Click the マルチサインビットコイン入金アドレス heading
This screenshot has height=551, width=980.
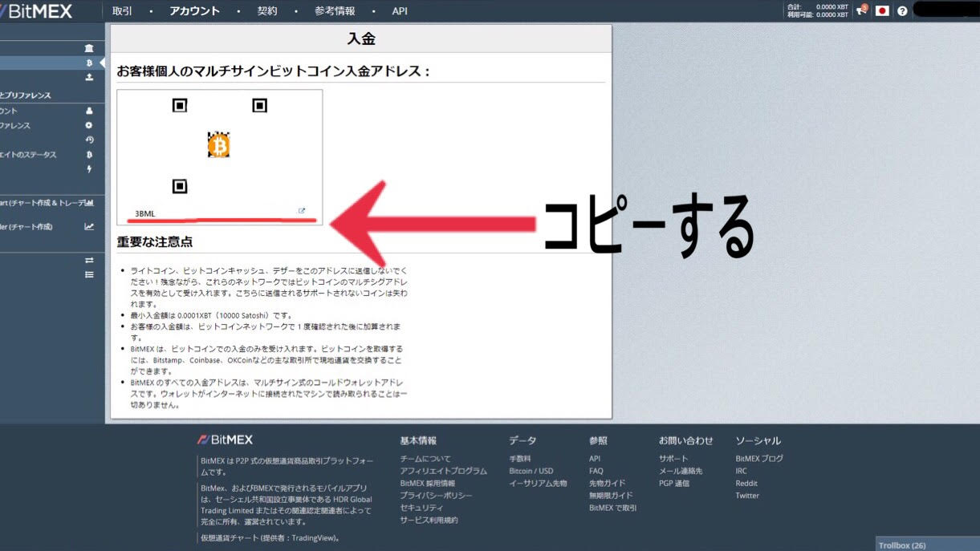tap(274, 71)
